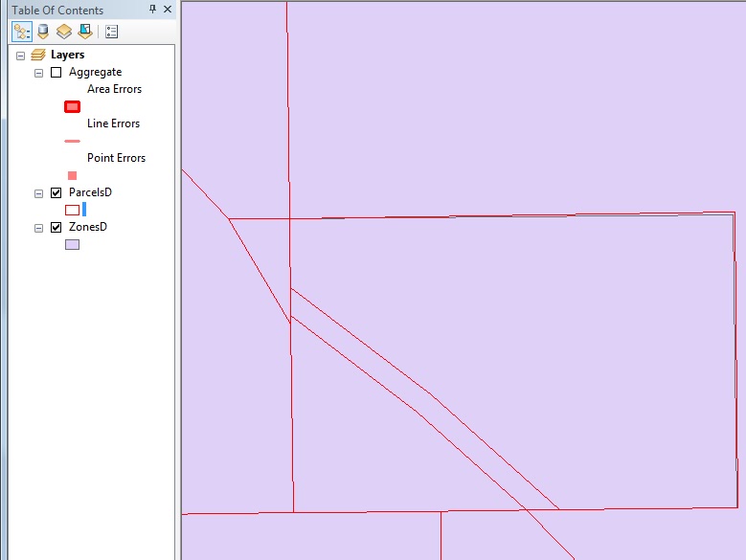746x560 pixels.
Task: Select List By Drawing Order view
Action: (22, 32)
